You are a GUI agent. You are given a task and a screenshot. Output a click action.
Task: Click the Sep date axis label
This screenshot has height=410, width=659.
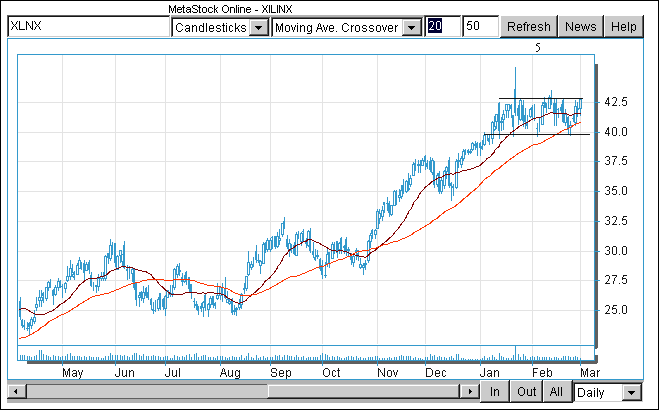click(280, 373)
